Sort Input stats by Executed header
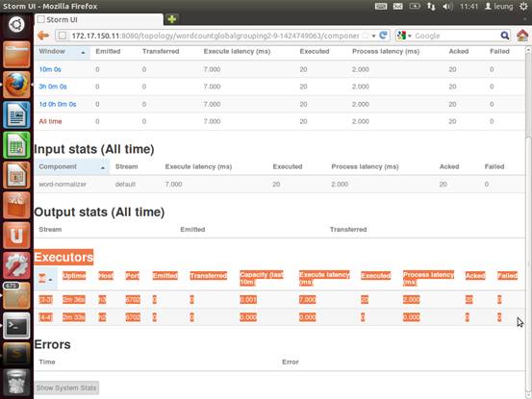Image resolution: width=532 pixels, height=399 pixels. (288, 166)
